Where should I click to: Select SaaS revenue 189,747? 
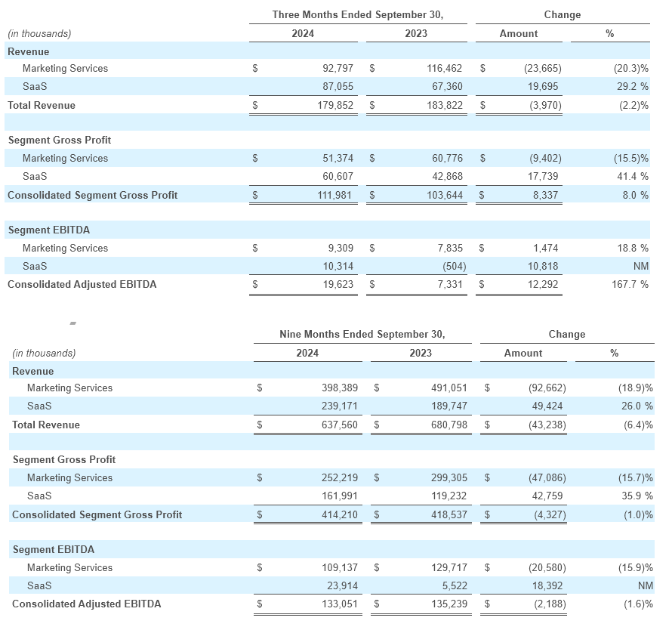449,406
